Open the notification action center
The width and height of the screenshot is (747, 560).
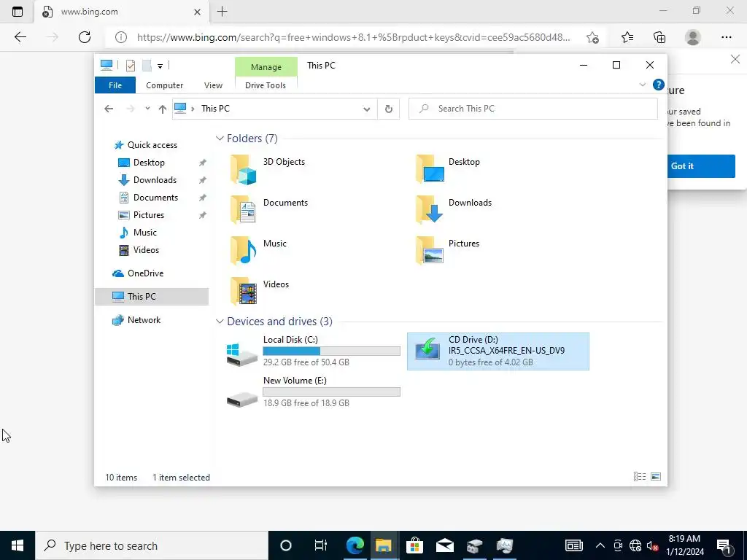tap(724, 545)
